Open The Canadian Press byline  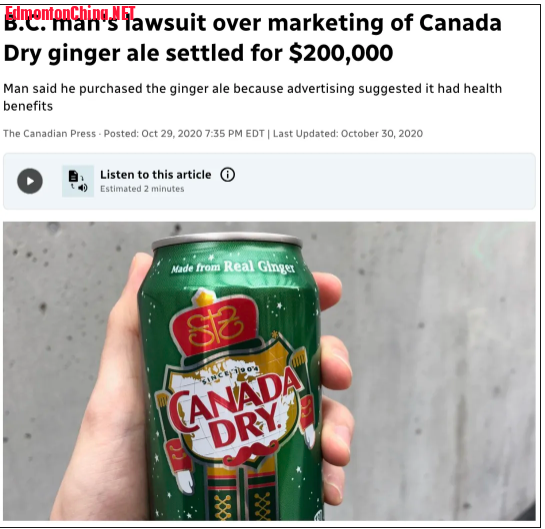click(49, 134)
